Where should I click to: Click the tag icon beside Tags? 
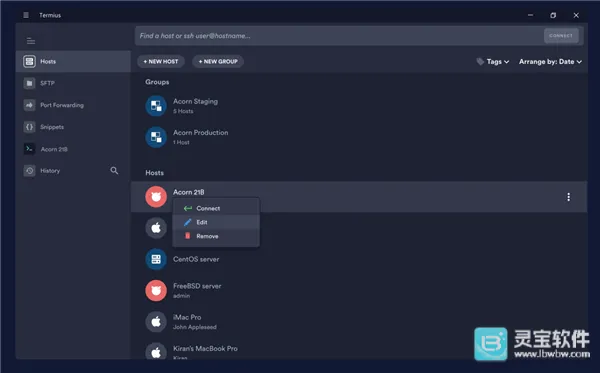[480, 61]
